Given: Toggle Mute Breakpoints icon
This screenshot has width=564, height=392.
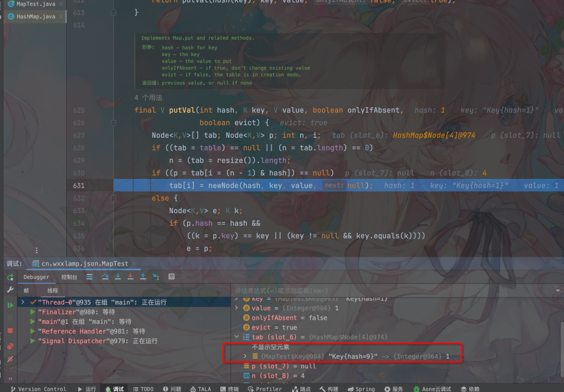Looking at the screenshot, I should (x=10, y=359).
